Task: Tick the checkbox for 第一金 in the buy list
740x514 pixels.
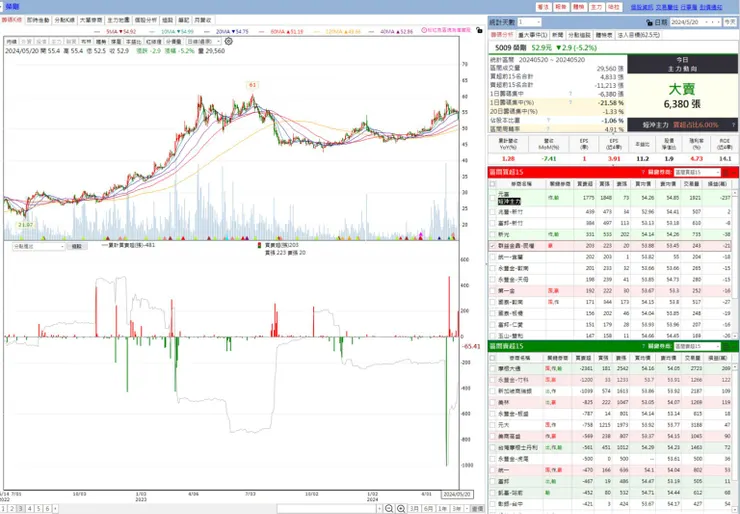Action: point(493,291)
